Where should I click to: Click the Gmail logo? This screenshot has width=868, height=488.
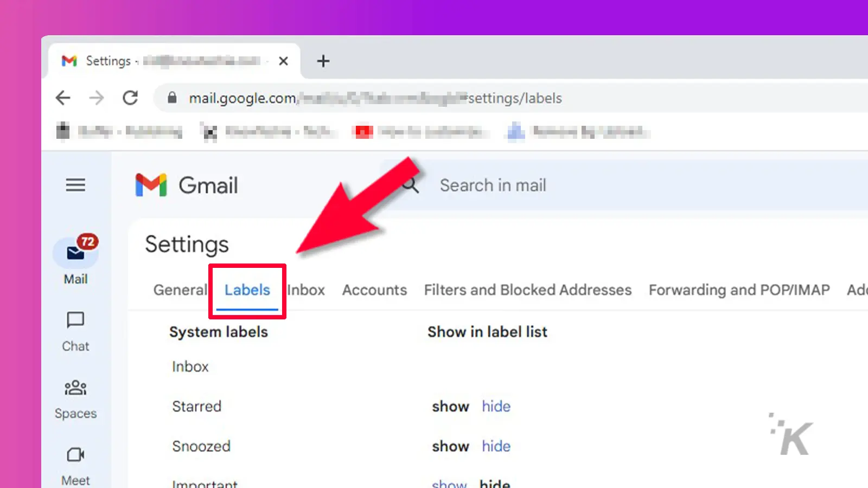(x=186, y=185)
